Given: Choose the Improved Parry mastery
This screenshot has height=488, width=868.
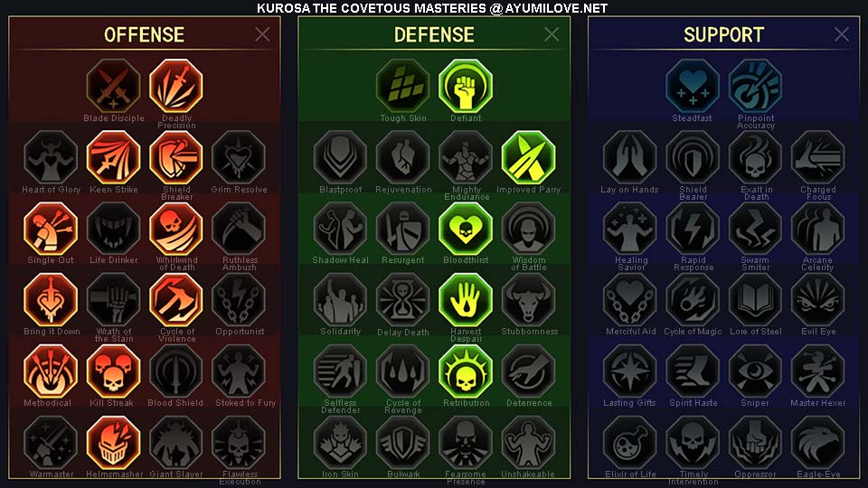Looking at the screenshot, I should tap(528, 157).
